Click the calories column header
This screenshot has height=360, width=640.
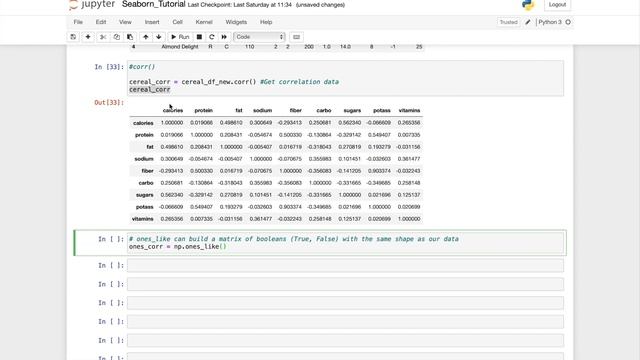tap(173, 110)
